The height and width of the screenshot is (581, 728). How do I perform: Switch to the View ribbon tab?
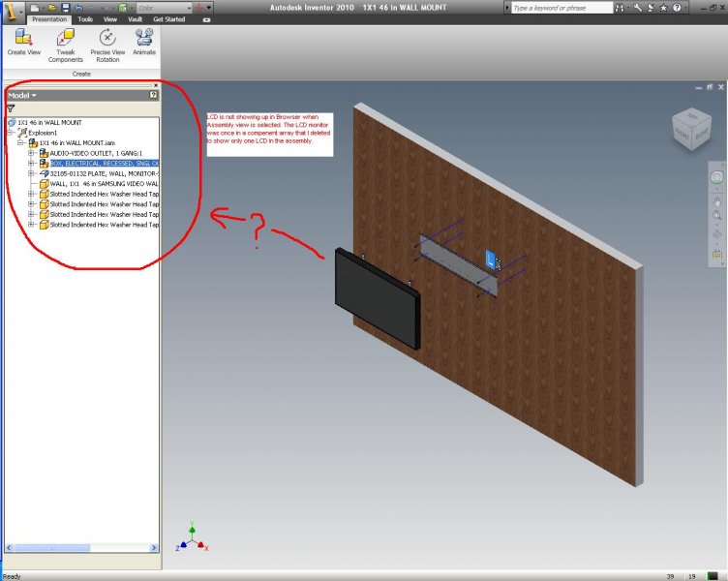pyautogui.click(x=110, y=19)
